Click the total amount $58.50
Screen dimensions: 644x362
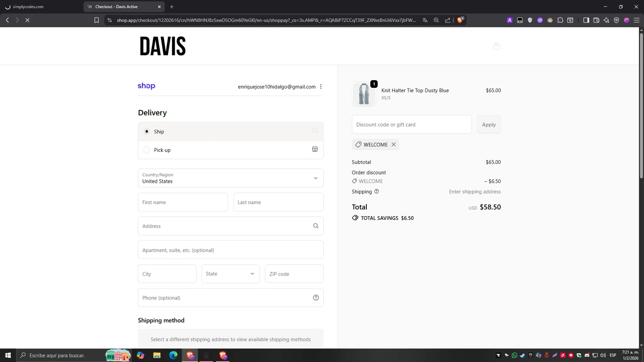(x=490, y=207)
